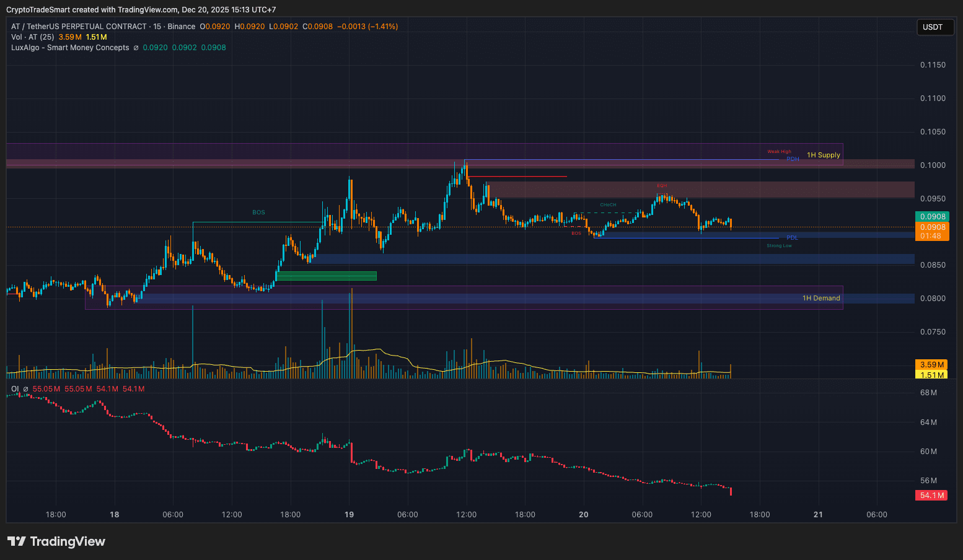Click the green order block rectangle

point(326,276)
